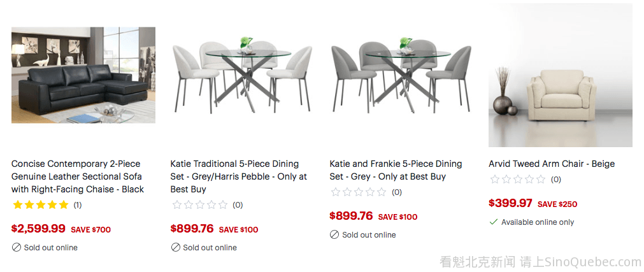
Task: Click the Katie and Frankie Dining Set image
Action: coord(401,75)
